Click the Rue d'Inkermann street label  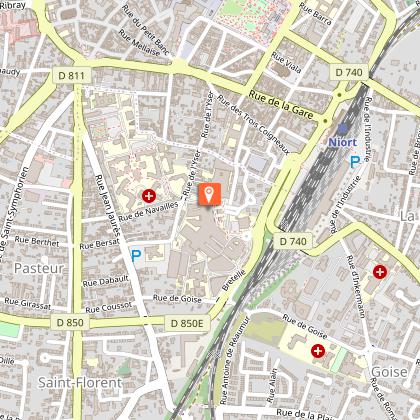[x=356, y=287]
